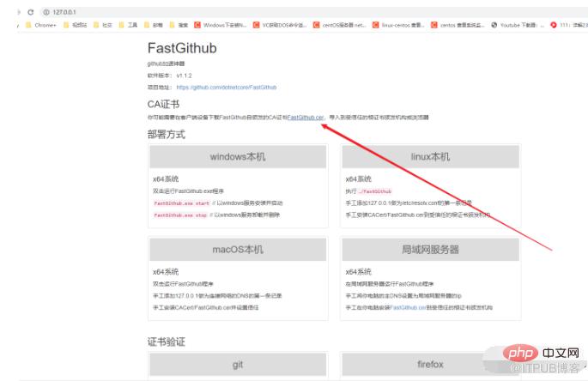The height and width of the screenshot is (381, 588).
Task: Focus the address bar showing 127.0.0.1
Action: click(313, 12)
